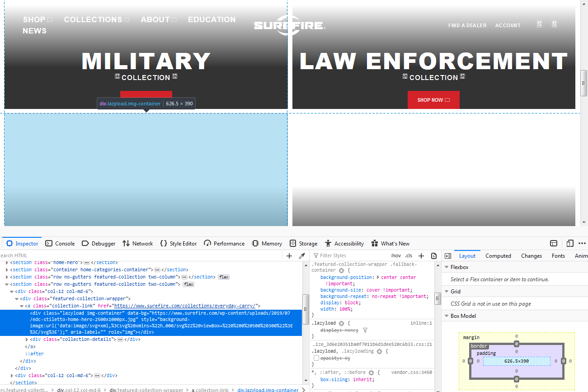Add a new CSS rule with the plus icon
This screenshot has height=392, width=588.
[421, 256]
